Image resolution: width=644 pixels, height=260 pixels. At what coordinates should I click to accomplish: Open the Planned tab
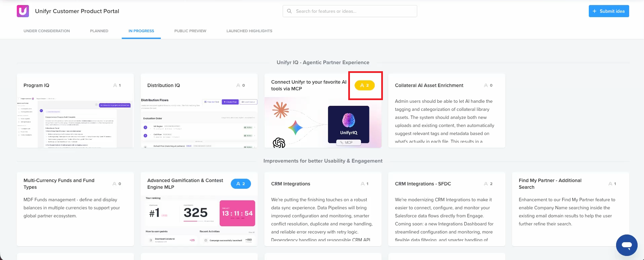pyautogui.click(x=99, y=31)
